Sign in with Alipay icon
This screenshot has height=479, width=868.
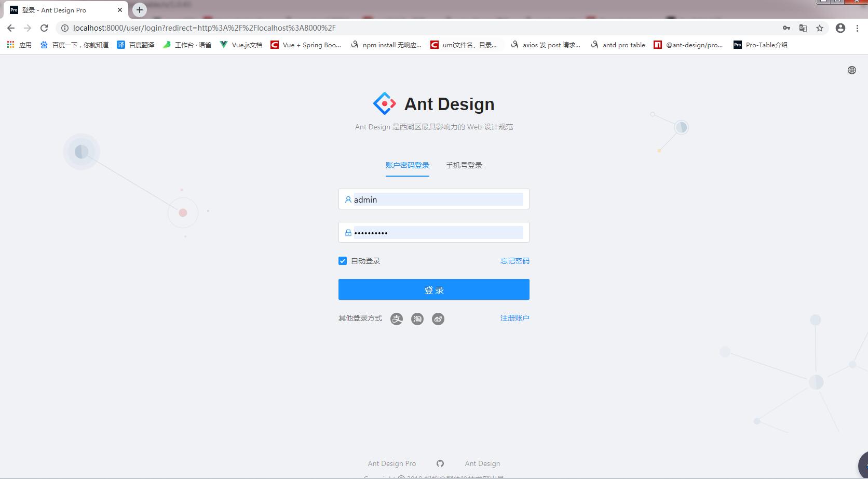coord(397,319)
